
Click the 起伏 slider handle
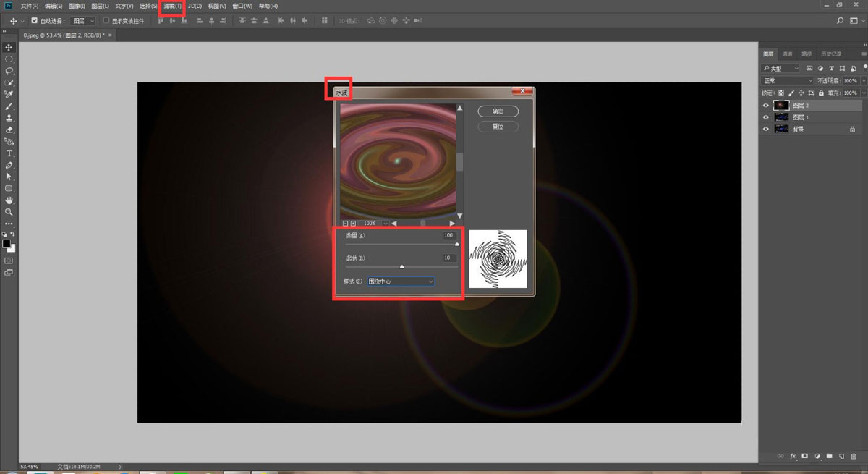click(402, 267)
